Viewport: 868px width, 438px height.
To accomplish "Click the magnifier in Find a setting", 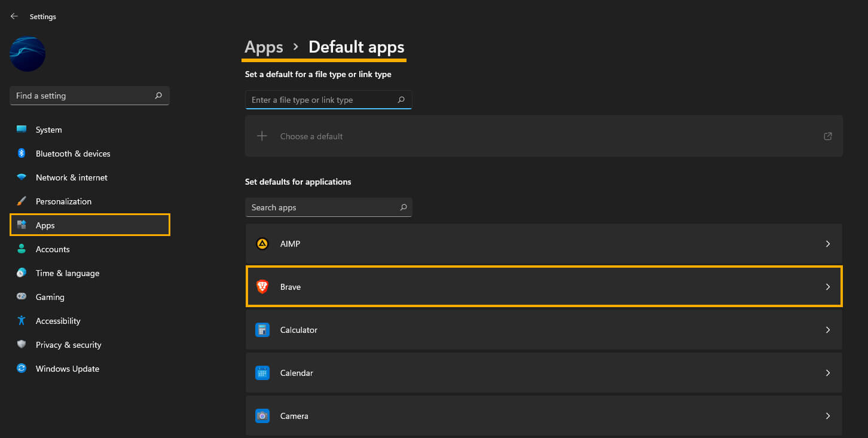I will (158, 96).
